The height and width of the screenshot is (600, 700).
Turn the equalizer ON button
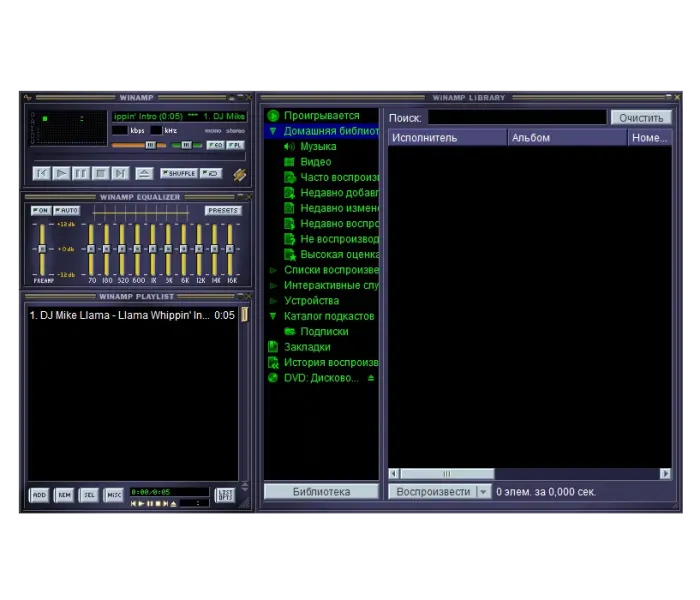41,210
